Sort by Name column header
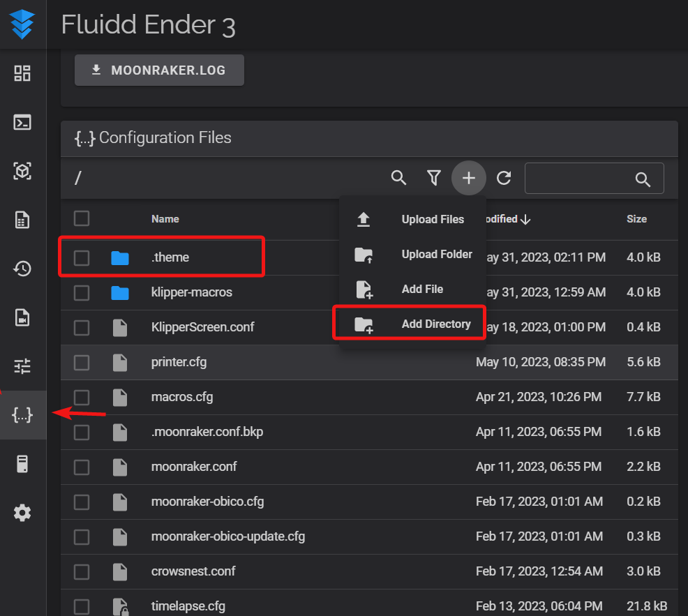Viewport: 688px width, 616px height. 165,219
